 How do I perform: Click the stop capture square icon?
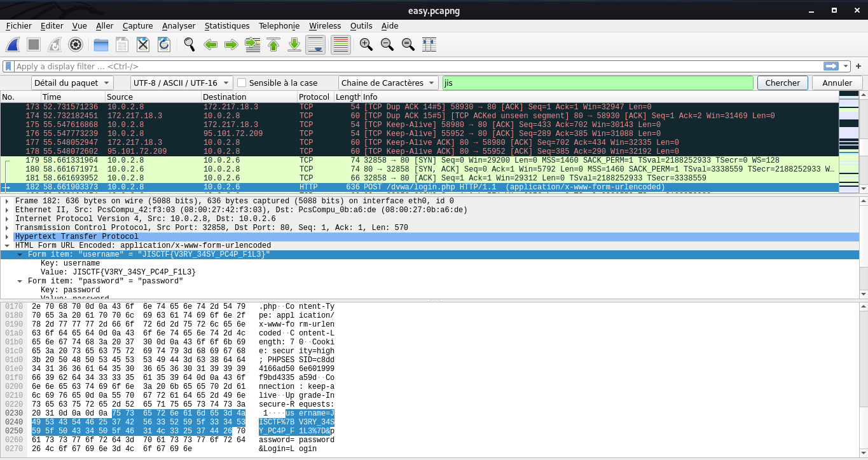[x=34, y=44]
